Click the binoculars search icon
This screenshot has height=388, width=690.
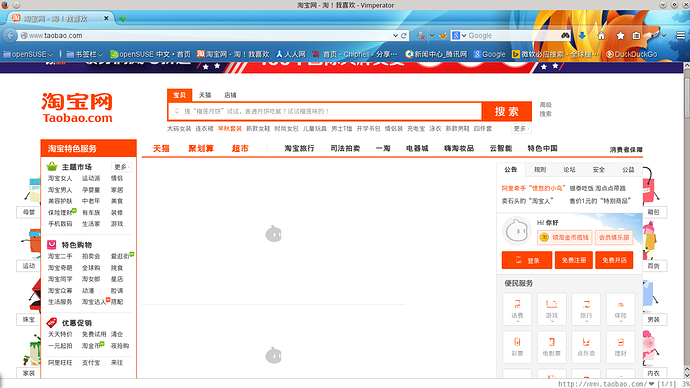click(565, 35)
